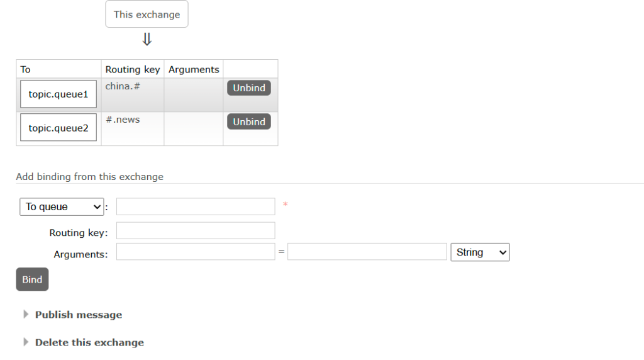Click the Routing key column header
The height and width of the screenshot is (360, 644).
click(133, 69)
